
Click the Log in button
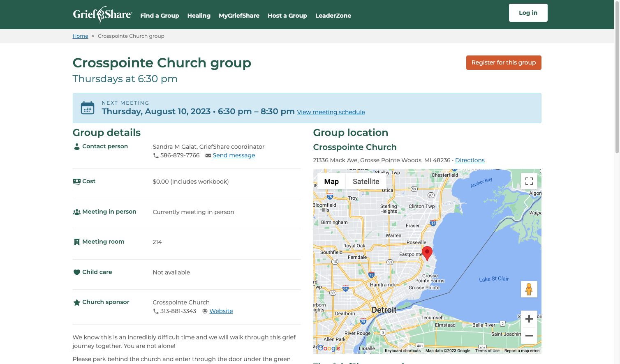point(528,13)
